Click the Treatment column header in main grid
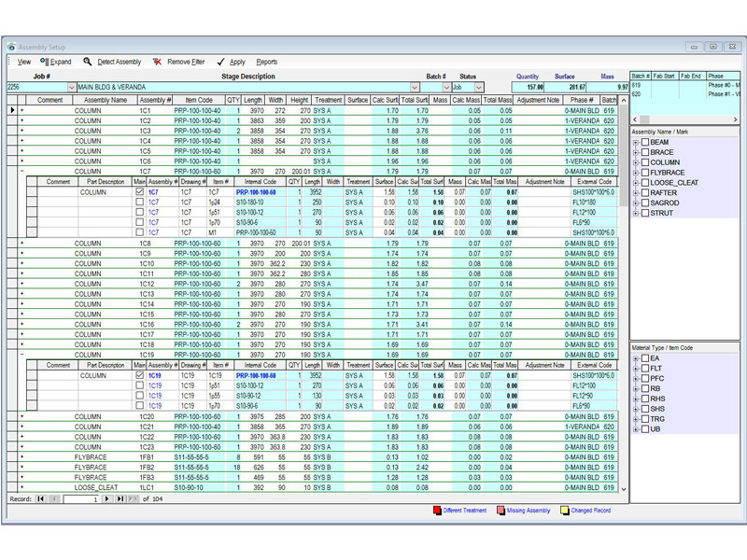The image size is (747, 560). click(329, 100)
